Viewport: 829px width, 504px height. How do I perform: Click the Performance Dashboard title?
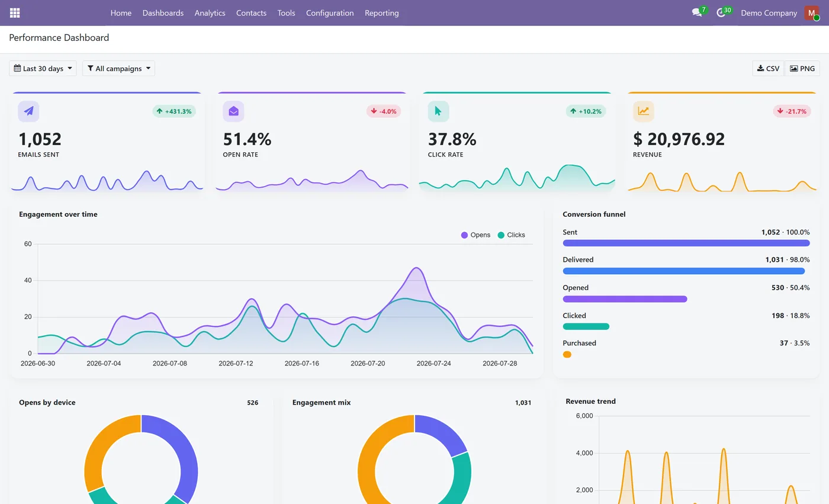[59, 38]
